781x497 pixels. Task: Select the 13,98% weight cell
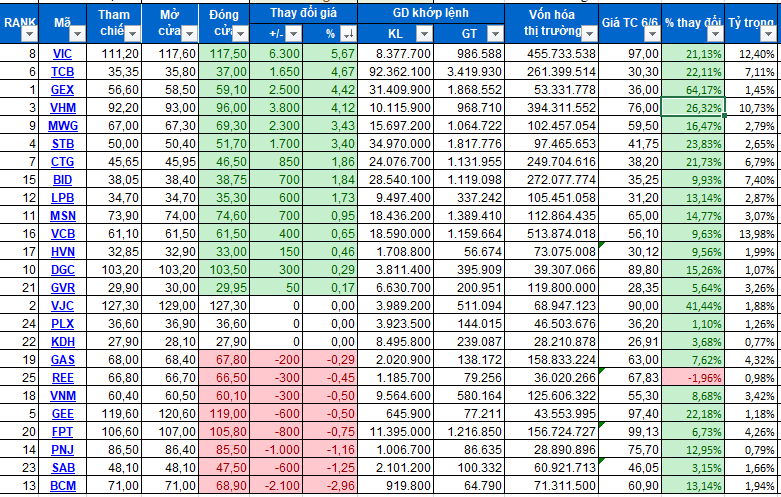(753, 234)
